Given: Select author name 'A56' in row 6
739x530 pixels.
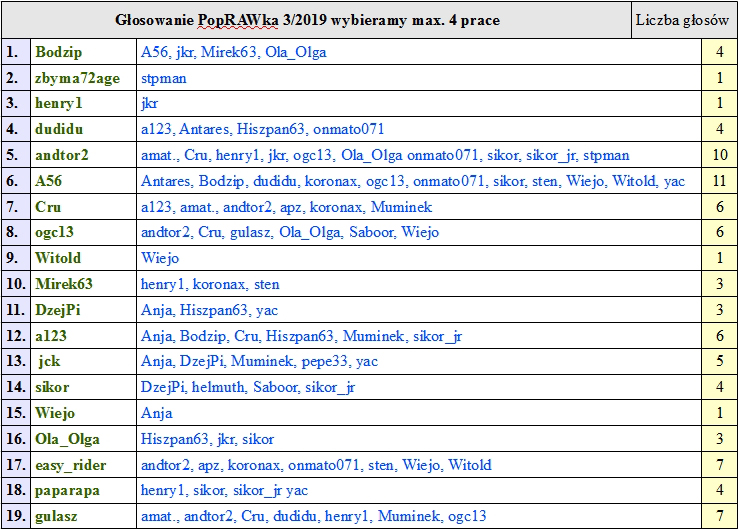Looking at the screenshot, I should tap(48, 181).
